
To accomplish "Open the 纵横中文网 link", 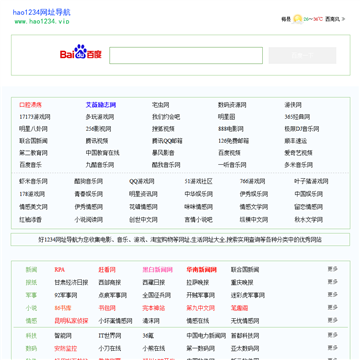I will (254, 220).
